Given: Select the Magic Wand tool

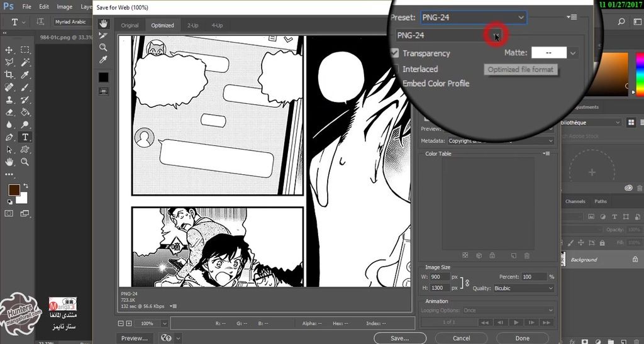Looking at the screenshot, I should tap(25, 62).
